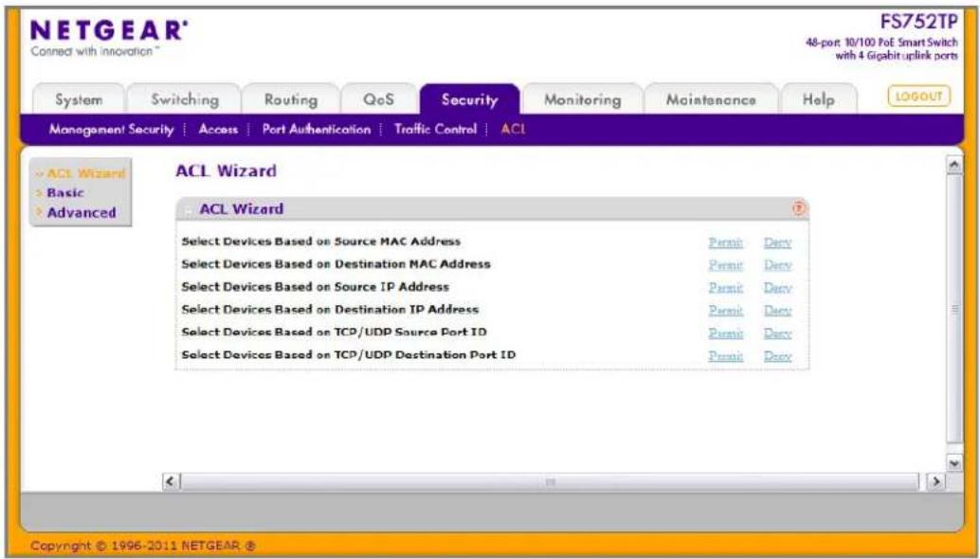This screenshot has width=980, height=559.
Task: Click the horizontal scrollbar left arrow
Action: (x=171, y=481)
